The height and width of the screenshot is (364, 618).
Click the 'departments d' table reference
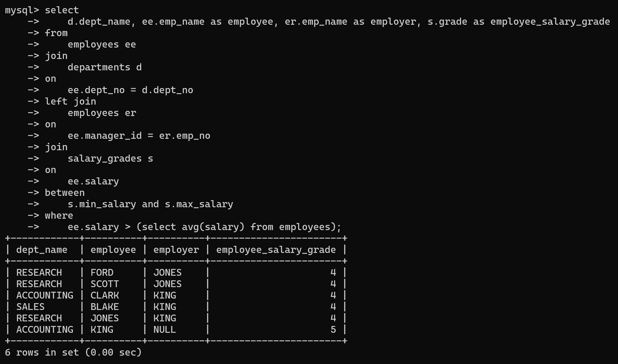point(104,67)
